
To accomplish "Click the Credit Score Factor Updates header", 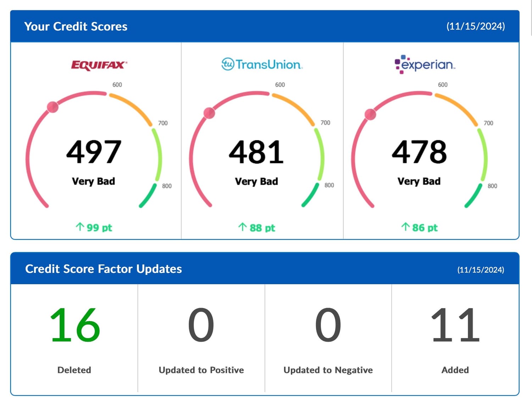I will point(103,269).
